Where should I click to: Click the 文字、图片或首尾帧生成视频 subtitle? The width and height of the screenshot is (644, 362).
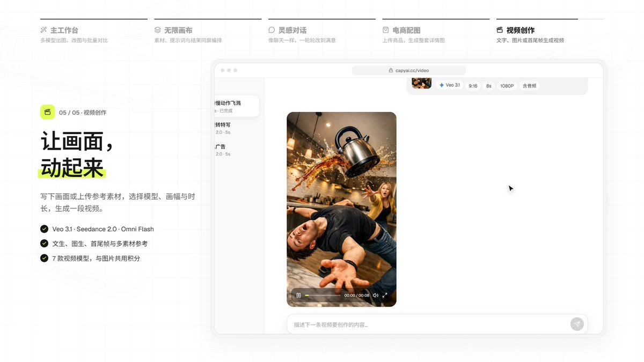(530, 40)
